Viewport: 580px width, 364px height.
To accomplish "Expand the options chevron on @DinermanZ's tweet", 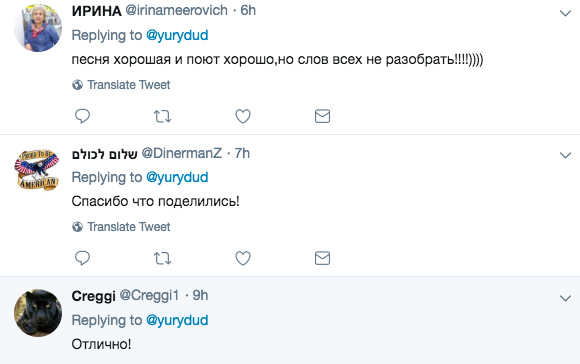I will point(565,155).
